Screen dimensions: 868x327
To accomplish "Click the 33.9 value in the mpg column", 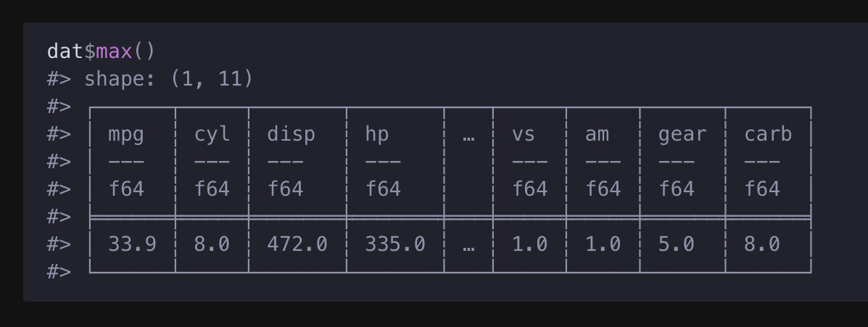I will (x=132, y=244).
